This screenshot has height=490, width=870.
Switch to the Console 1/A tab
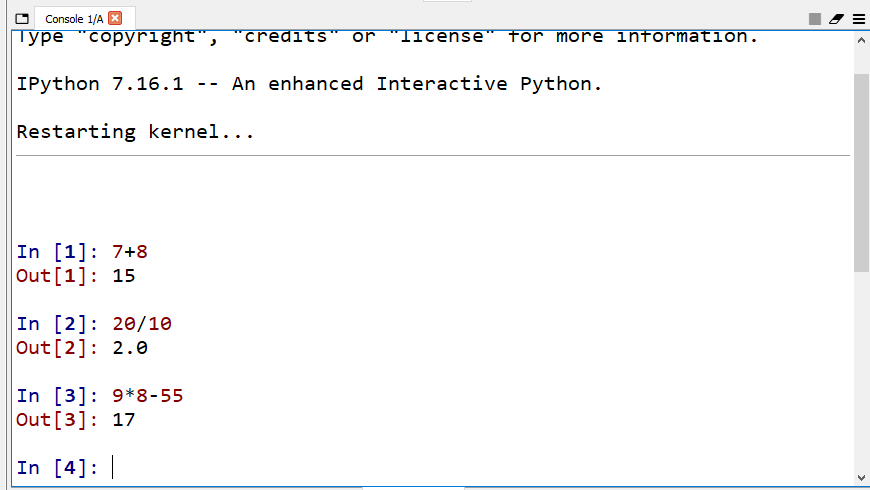tap(74, 19)
